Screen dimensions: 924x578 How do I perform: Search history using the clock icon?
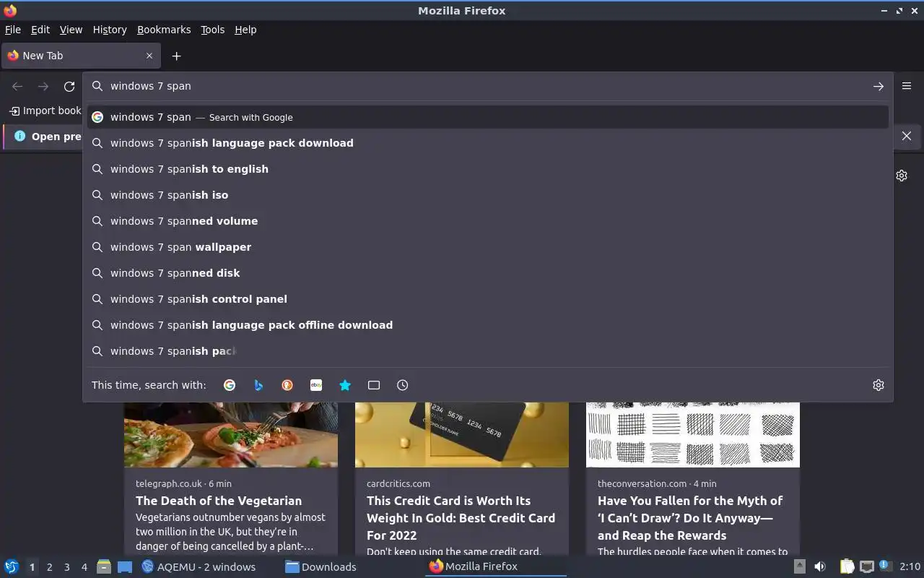pyautogui.click(x=403, y=385)
